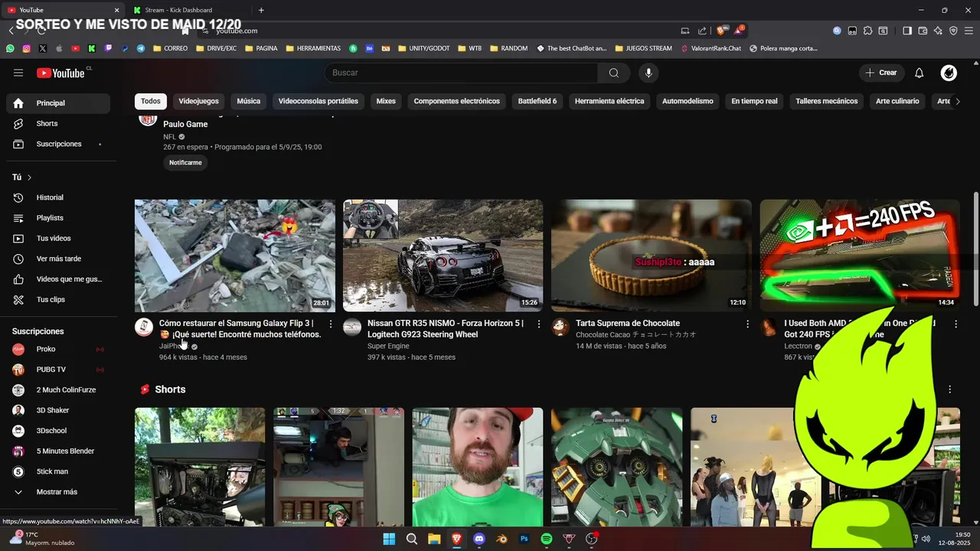Open the DRIVE/EXC bookmarks folder
The width and height of the screenshot is (980, 551).
[x=216, y=48]
